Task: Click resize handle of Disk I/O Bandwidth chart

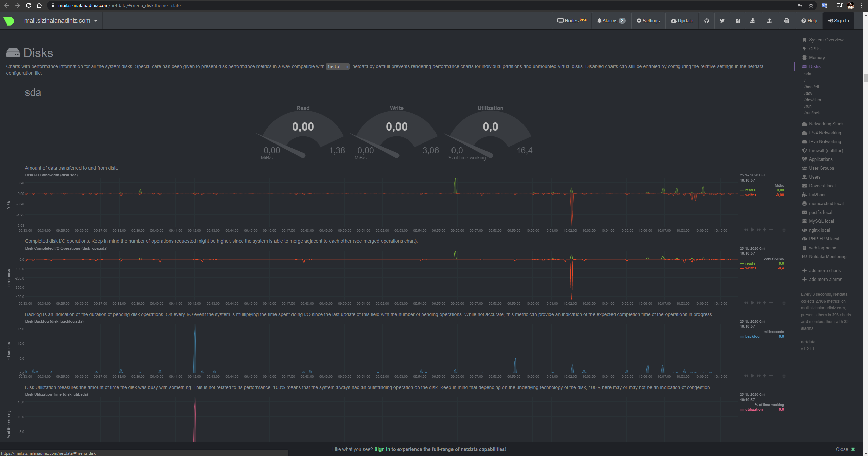Action: click(x=784, y=230)
